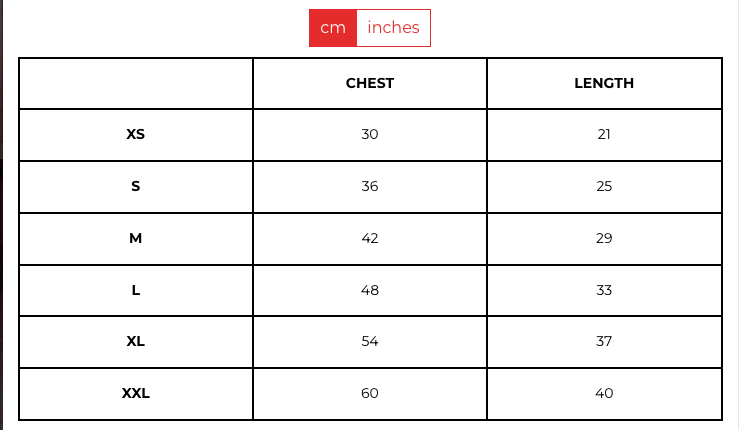Click the CHEST column header
The height and width of the screenshot is (430, 739).
pyautogui.click(x=370, y=83)
